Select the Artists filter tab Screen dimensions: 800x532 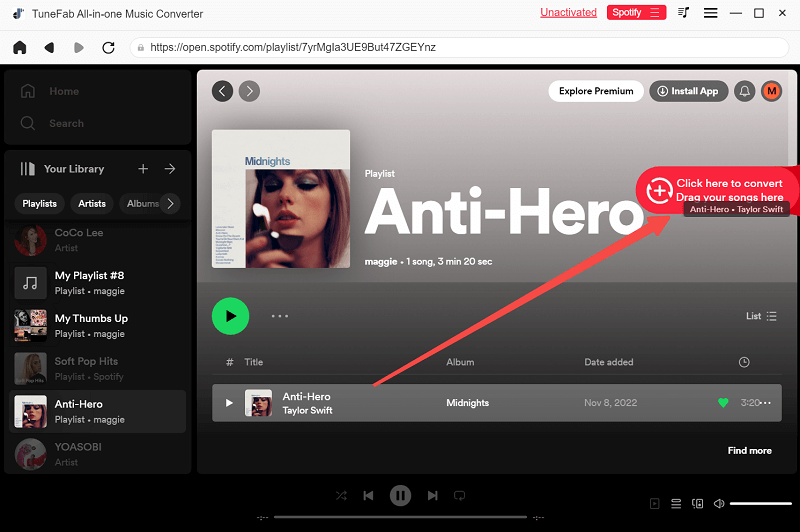[92, 203]
